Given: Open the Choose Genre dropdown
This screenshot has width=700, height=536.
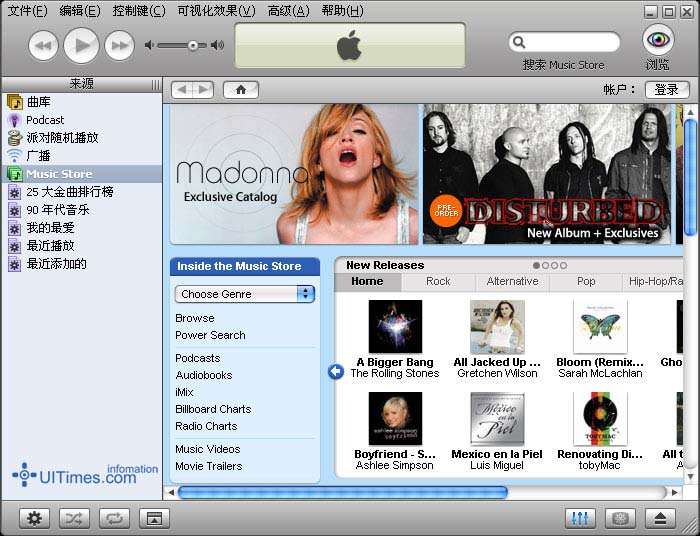Looking at the screenshot, I should click(x=245, y=294).
